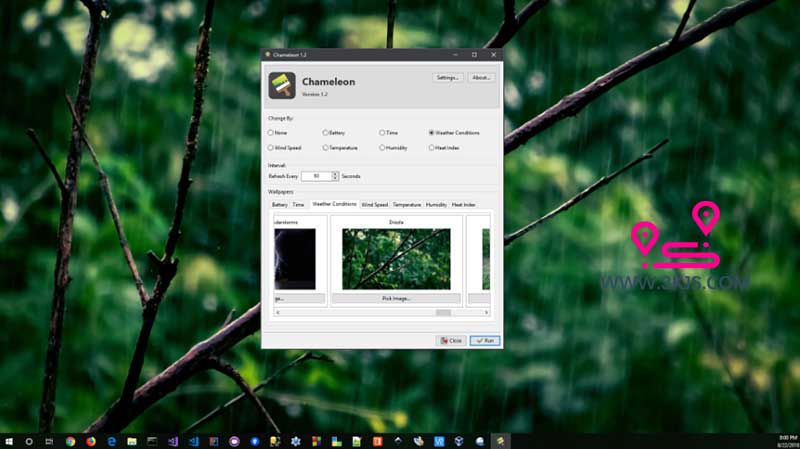
Task: Select the Battery radio button
Action: click(x=326, y=132)
